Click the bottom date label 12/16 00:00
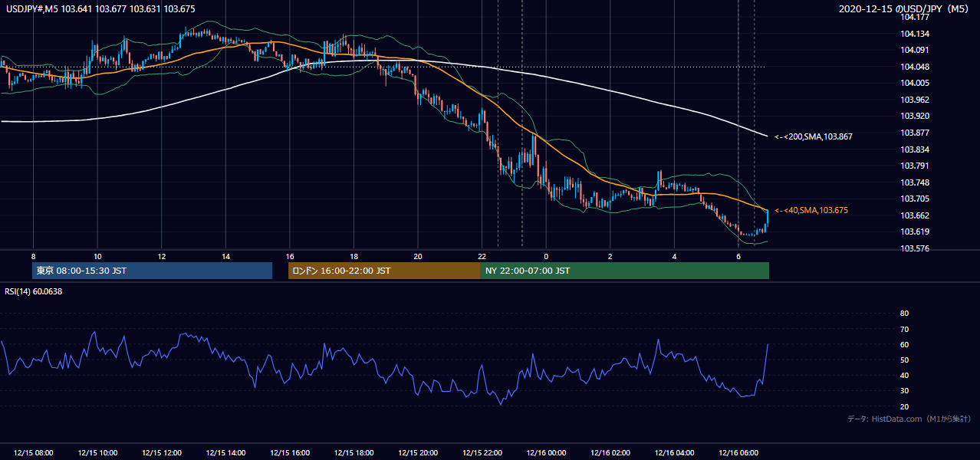This screenshot has height=460, width=980. (x=546, y=453)
